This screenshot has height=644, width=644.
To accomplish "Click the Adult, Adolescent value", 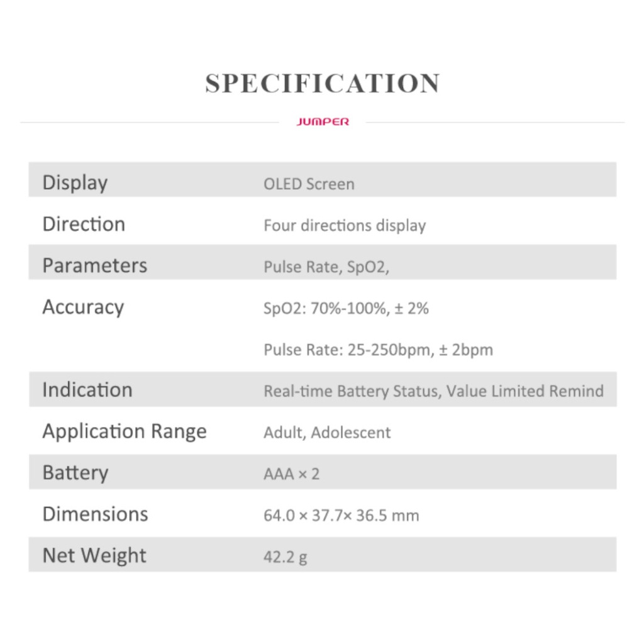I will click(327, 433).
